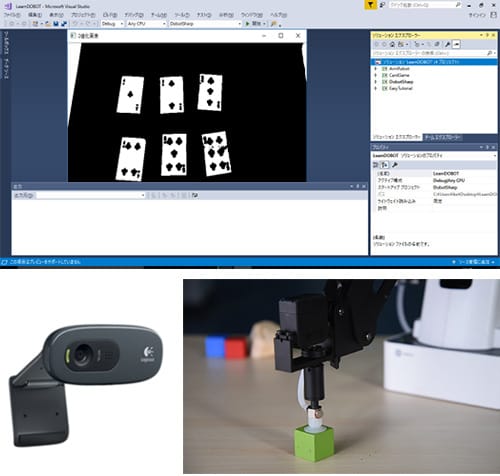This screenshot has width=500, height=476.
Task: Click the Categorized view icon in Properties panel
Action: [376, 165]
